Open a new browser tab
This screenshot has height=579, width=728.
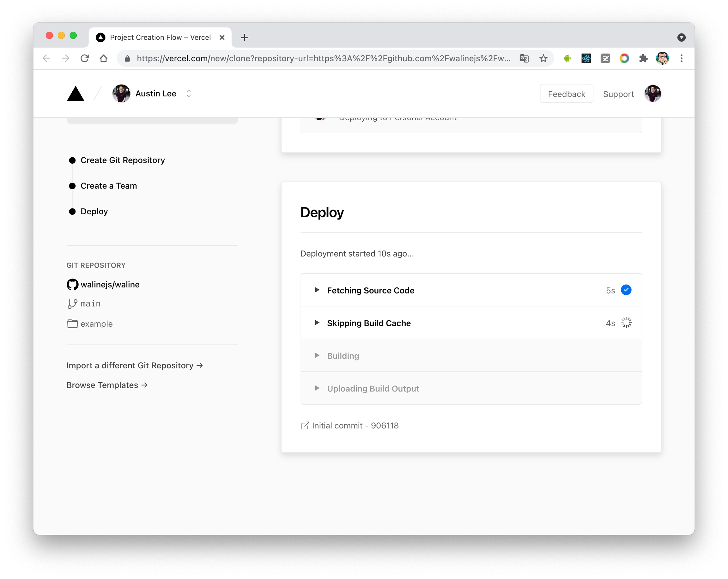tap(245, 38)
